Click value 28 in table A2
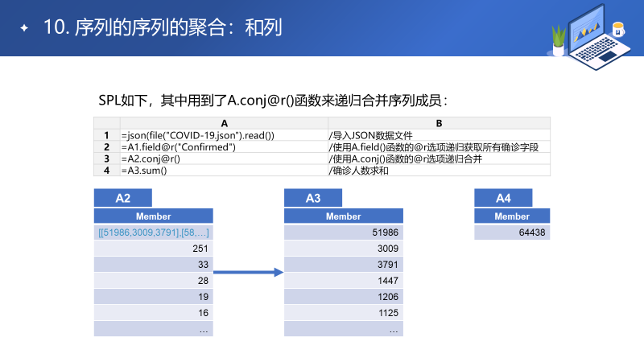This screenshot has width=644, height=362. [153, 280]
